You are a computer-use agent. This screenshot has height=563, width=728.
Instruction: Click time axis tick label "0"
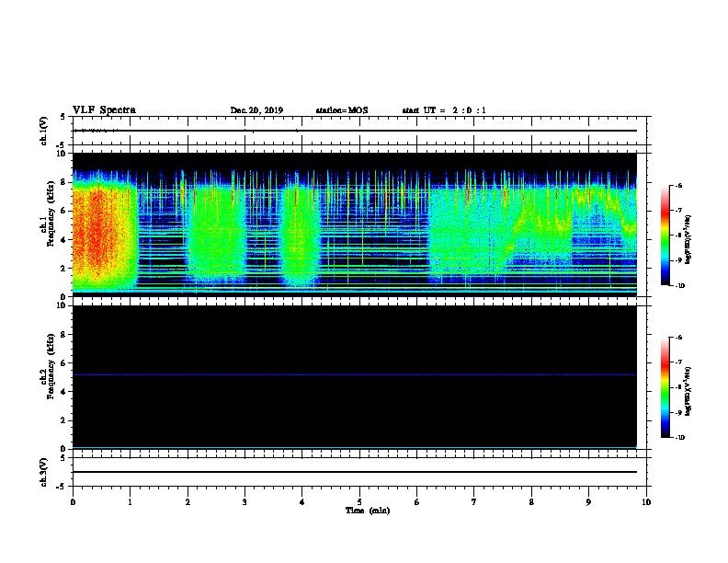(73, 501)
